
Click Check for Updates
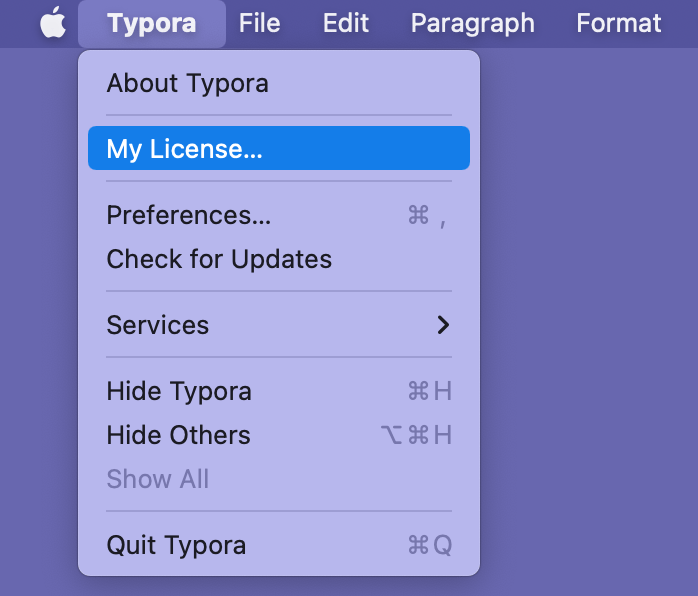click(x=219, y=259)
